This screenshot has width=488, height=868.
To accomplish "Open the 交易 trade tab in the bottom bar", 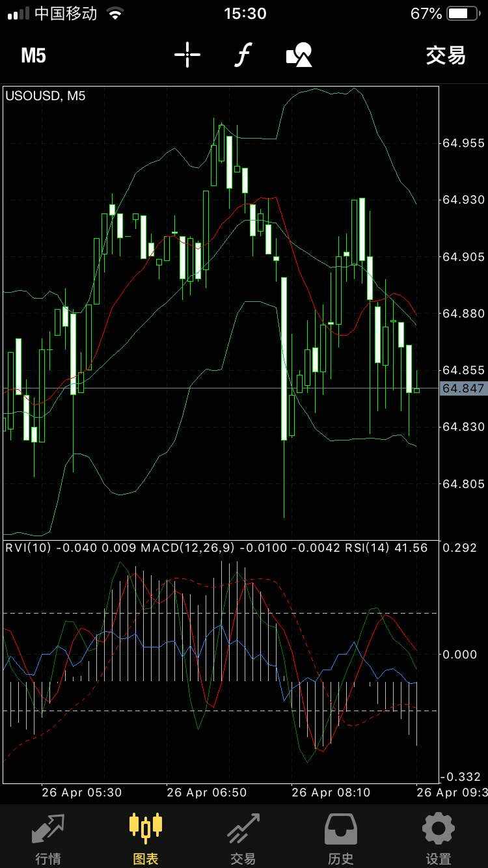I will pos(243,837).
